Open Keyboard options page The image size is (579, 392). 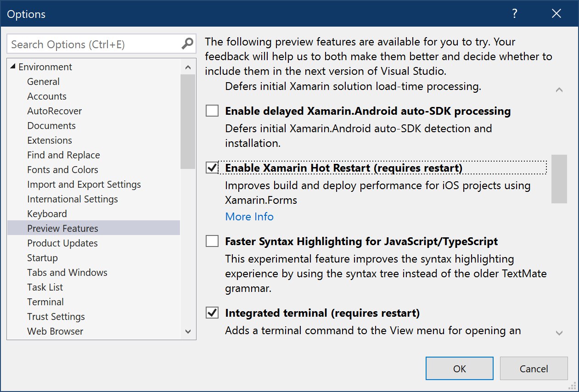47,214
